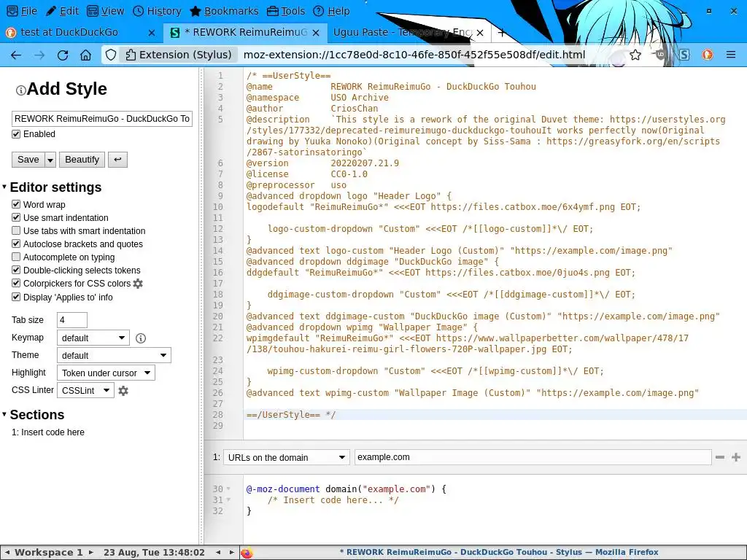Viewport: 747px width, 560px height.
Task: Toggle Autoclose brackets and quotes
Action: tap(16, 244)
